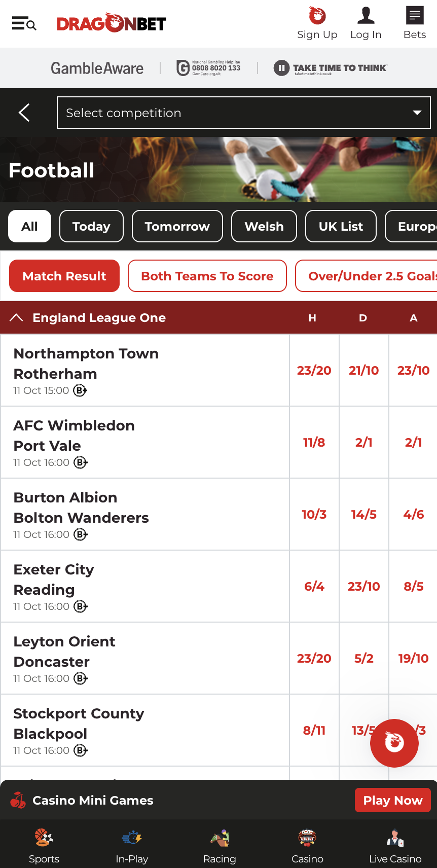This screenshot has height=868, width=437.
Task: Select the Today filter
Action: tap(91, 226)
